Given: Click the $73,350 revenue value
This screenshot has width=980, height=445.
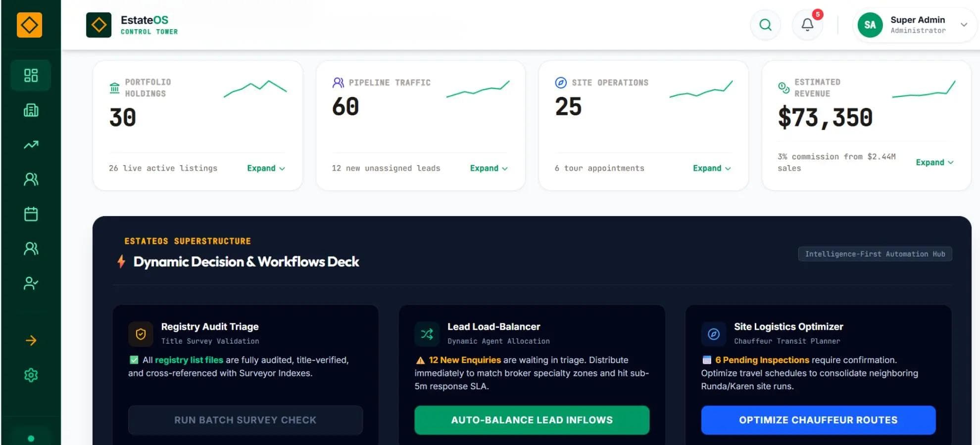Looking at the screenshot, I should pyautogui.click(x=825, y=118).
